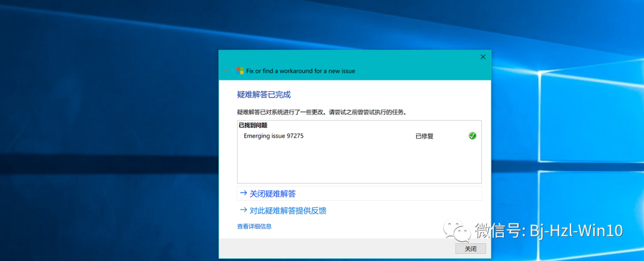Click the troubleshooter flag icon in header
644x261 pixels.
[x=240, y=71]
